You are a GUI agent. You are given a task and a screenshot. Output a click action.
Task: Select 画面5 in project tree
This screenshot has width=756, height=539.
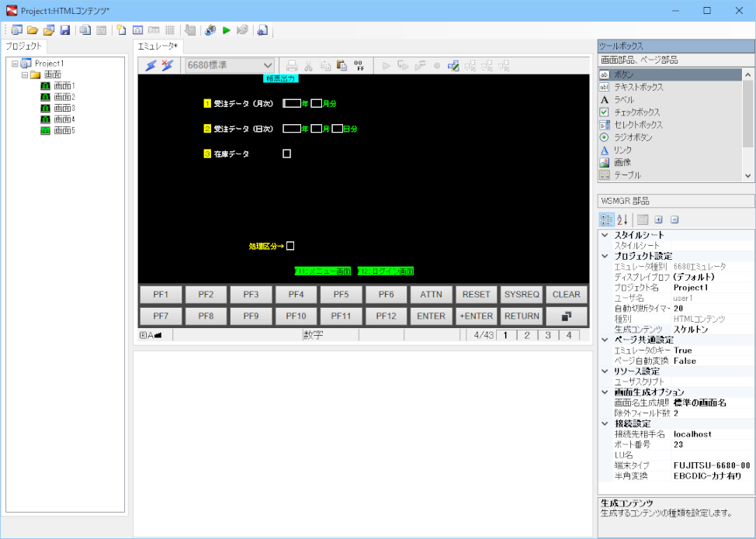tap(64, 130)
